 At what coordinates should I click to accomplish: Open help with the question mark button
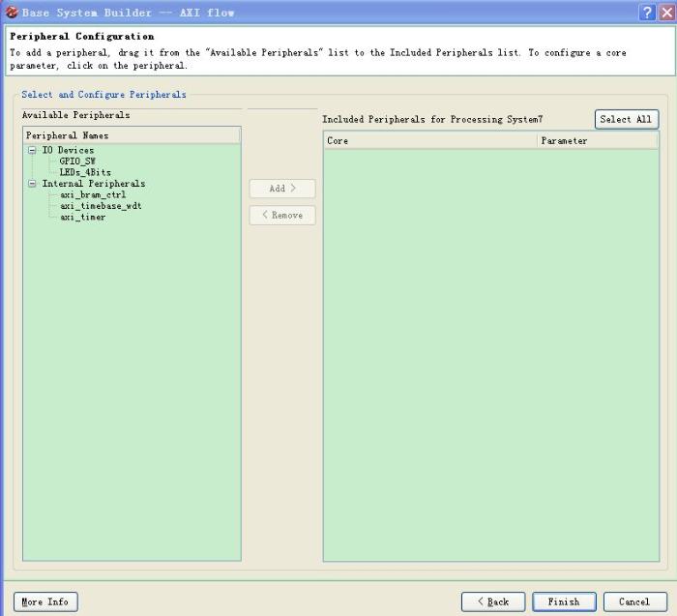click(x=647, y=13)
